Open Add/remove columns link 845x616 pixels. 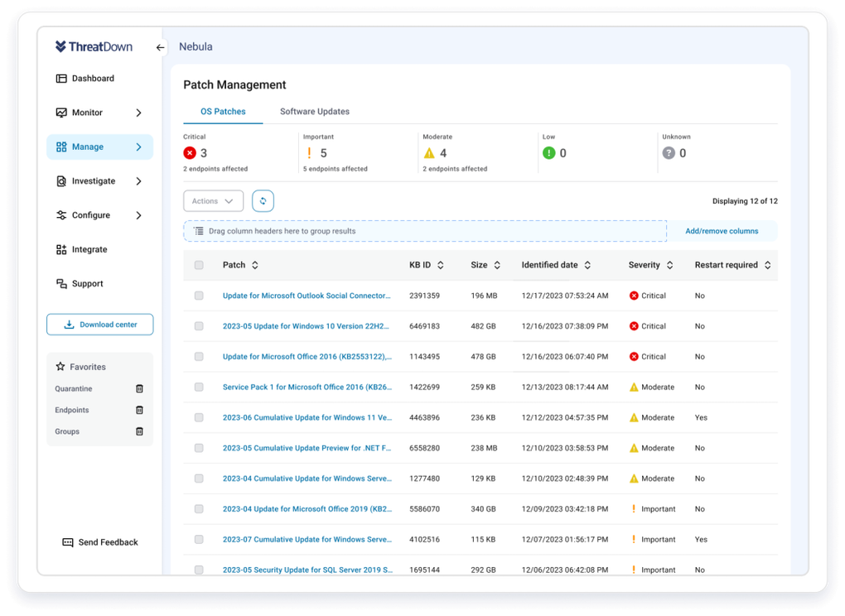(x=721, y=231)
